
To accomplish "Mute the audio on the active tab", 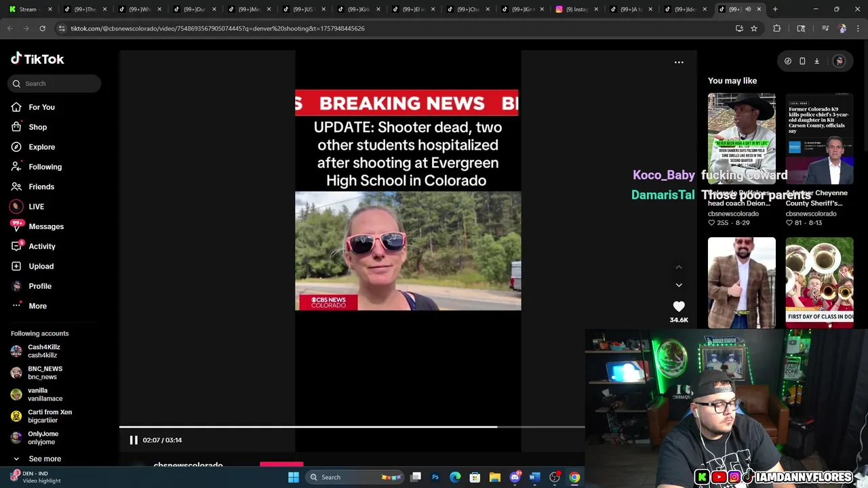I will (x=748, y=9).
